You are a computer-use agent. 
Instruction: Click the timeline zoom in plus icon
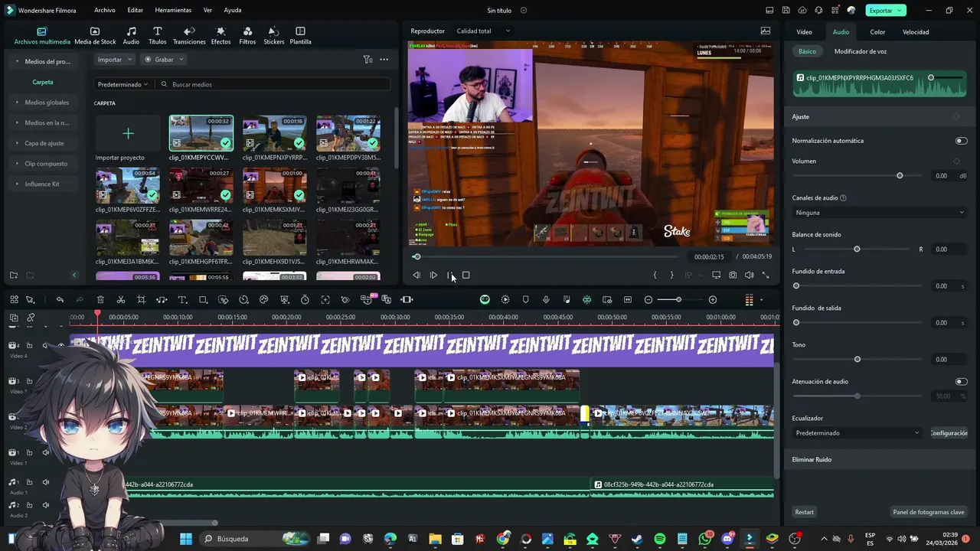pyautogui.click(x=713, y=299)
